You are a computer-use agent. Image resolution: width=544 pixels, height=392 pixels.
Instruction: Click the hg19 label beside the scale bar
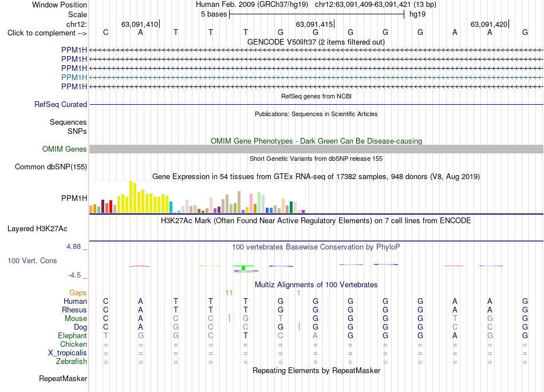[417, 14]
